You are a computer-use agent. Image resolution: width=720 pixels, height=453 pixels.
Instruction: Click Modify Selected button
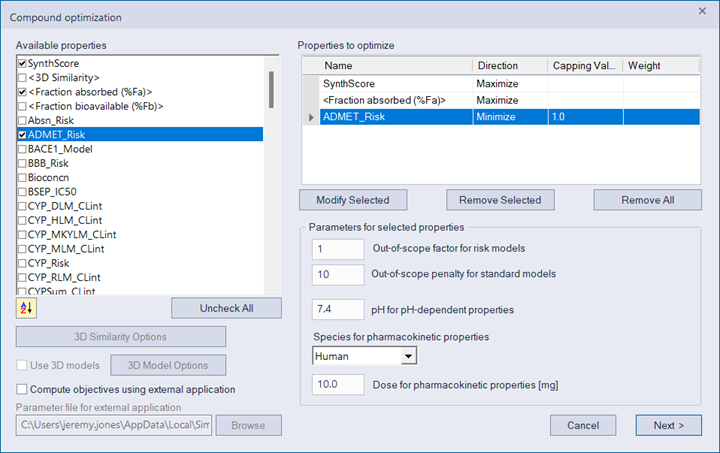click(x=353, y=200)
